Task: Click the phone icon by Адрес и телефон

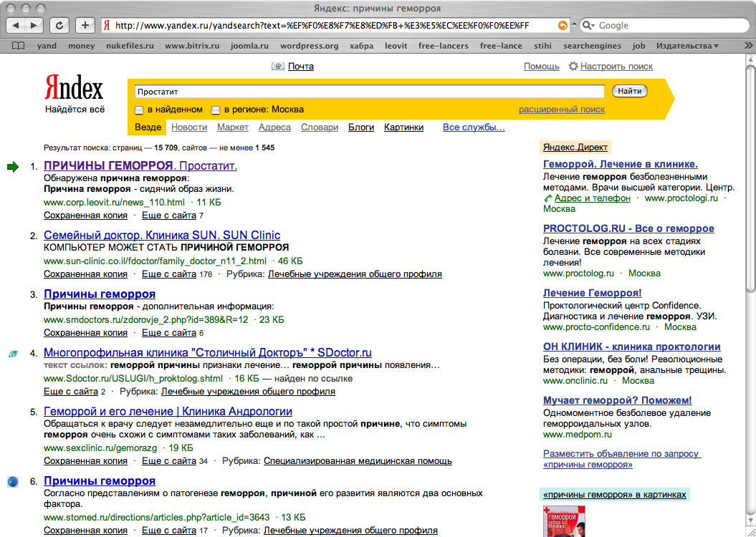Action: coord(547,198)
